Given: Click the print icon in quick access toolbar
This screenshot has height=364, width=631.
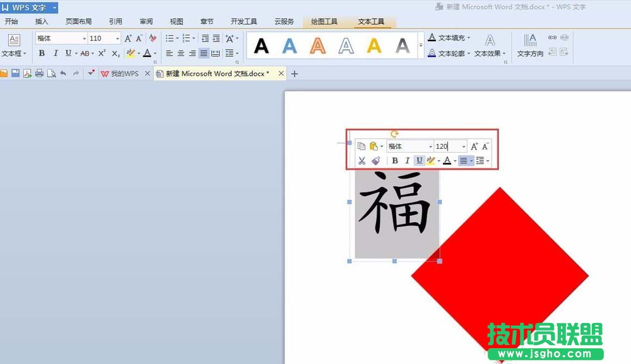Looking at the screenshot, I should (x=38, y=73).
